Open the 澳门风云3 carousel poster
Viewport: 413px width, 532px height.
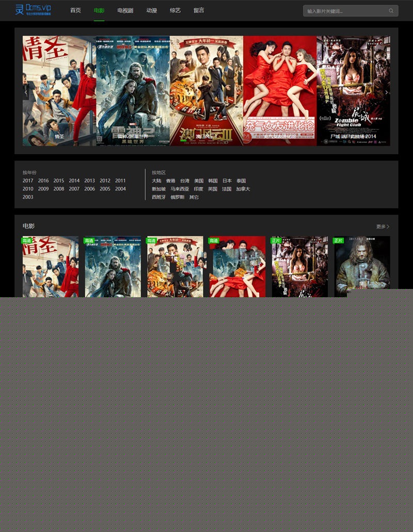206,91
